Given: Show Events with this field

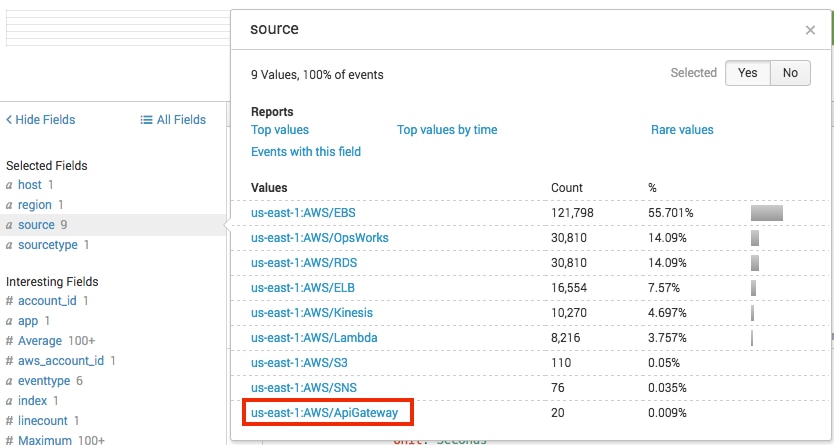Looking at the screenshot, I should (306, 152).
